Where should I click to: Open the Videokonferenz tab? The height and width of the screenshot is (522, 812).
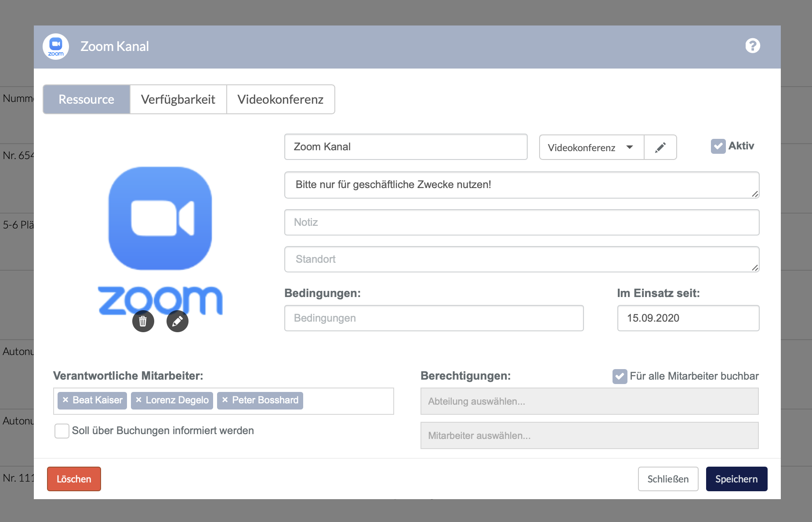(280, 99)
